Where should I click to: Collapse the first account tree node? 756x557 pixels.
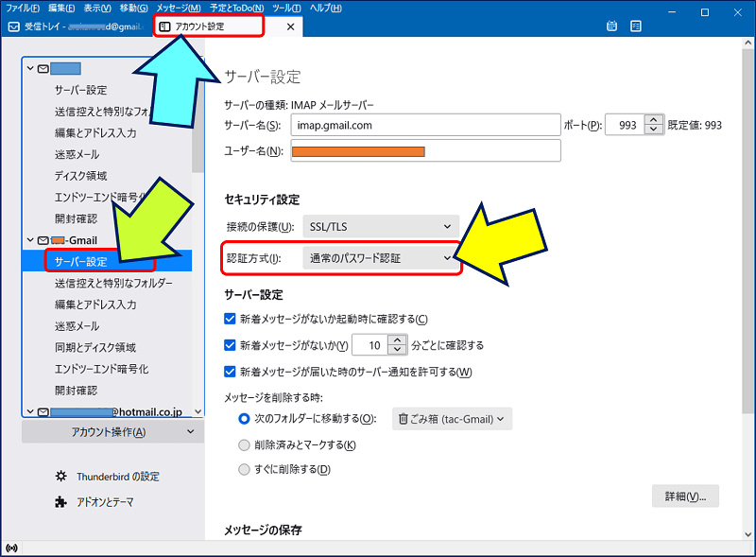(x=30, y=68)
